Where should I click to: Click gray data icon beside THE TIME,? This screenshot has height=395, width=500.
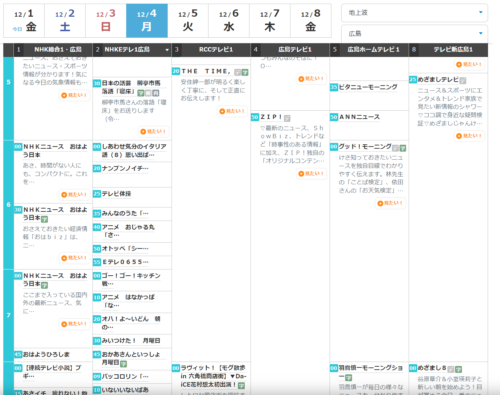(x=238, y=72)
